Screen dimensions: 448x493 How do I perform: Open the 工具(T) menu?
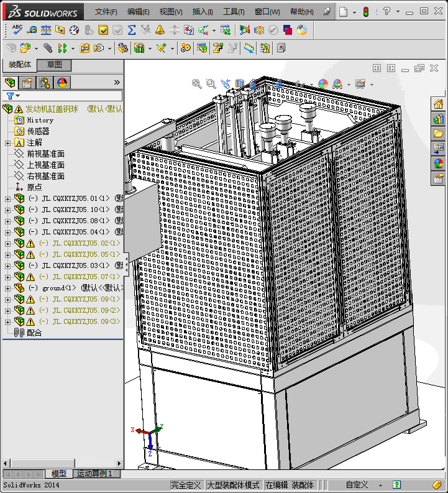pyautogui.click(x=234, y=12)
